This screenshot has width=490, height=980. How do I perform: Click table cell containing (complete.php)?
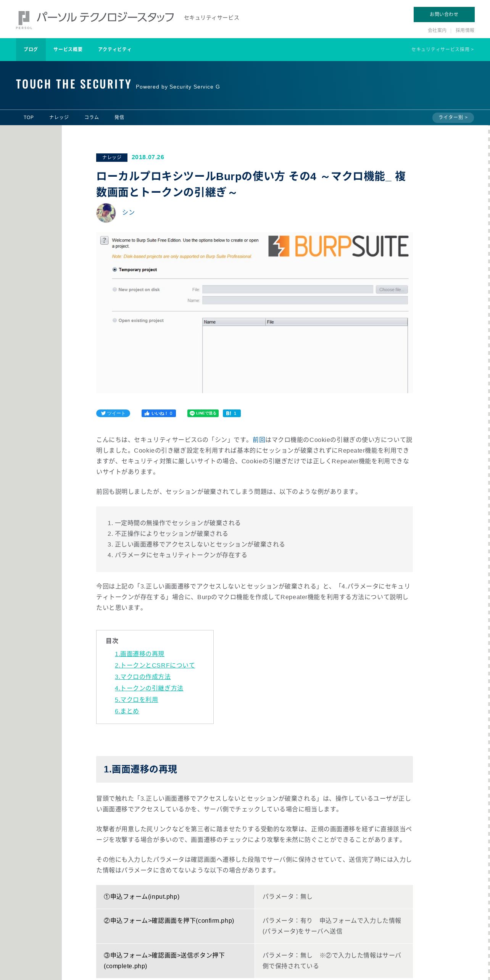coord(175,961)
